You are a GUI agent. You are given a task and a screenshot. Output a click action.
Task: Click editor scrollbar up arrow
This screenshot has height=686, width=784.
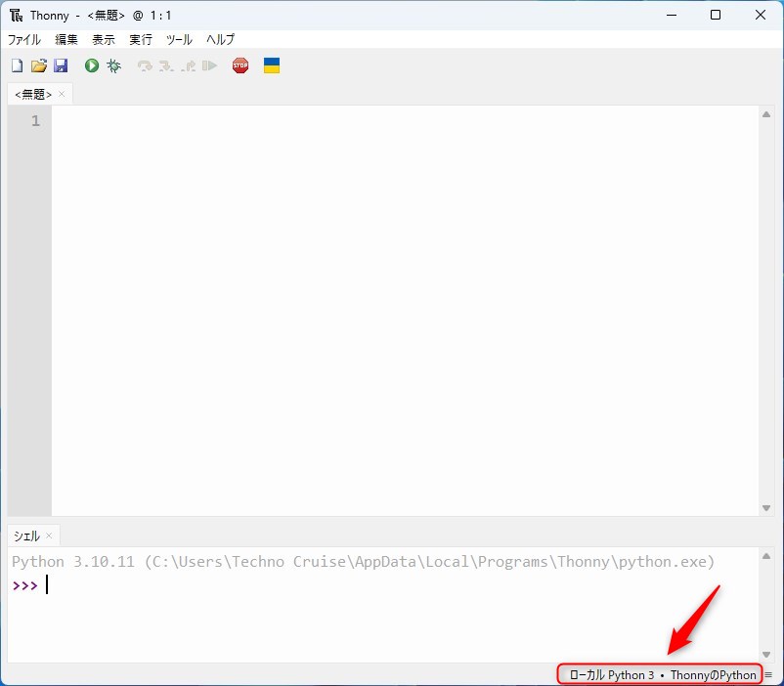(766, 114)
